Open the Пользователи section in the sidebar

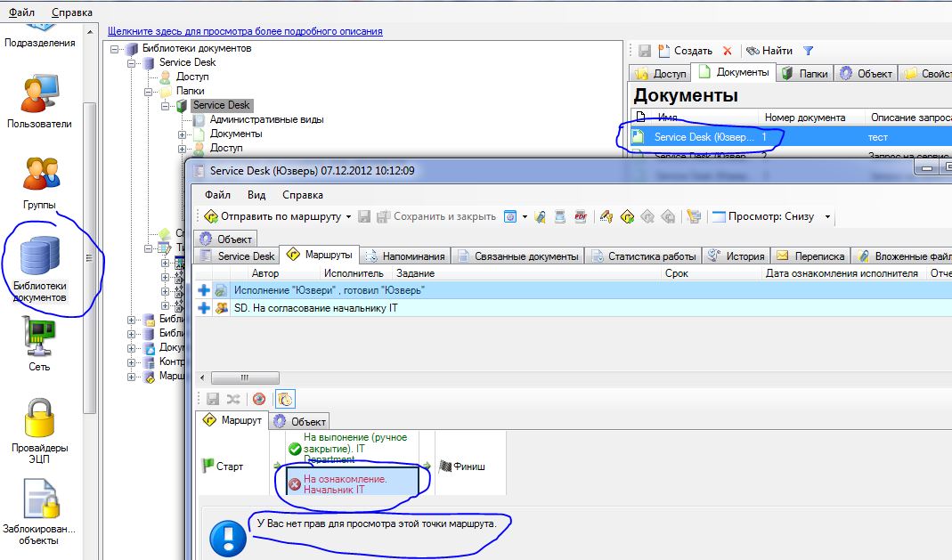(39, 101)
